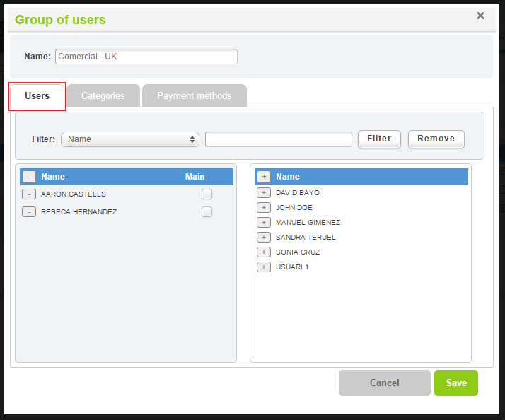Open the Payment methods tab
505x420 pixels.
click(x=195, y=96)
